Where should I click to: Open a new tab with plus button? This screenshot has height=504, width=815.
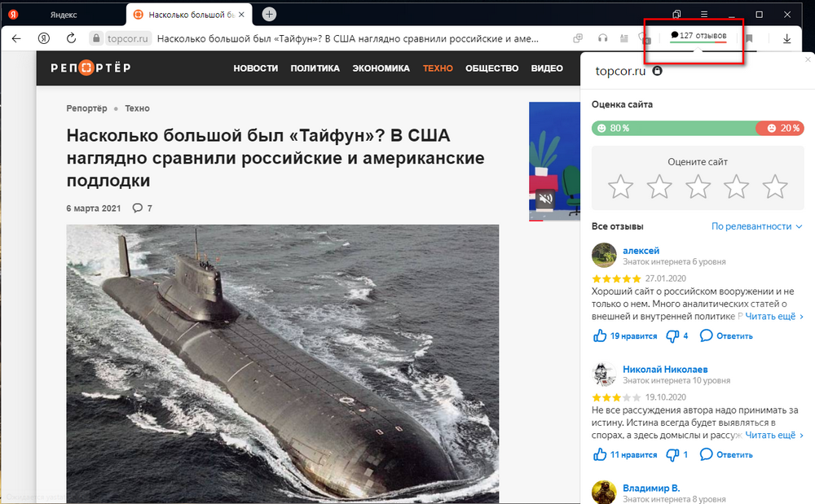[269, 14]
